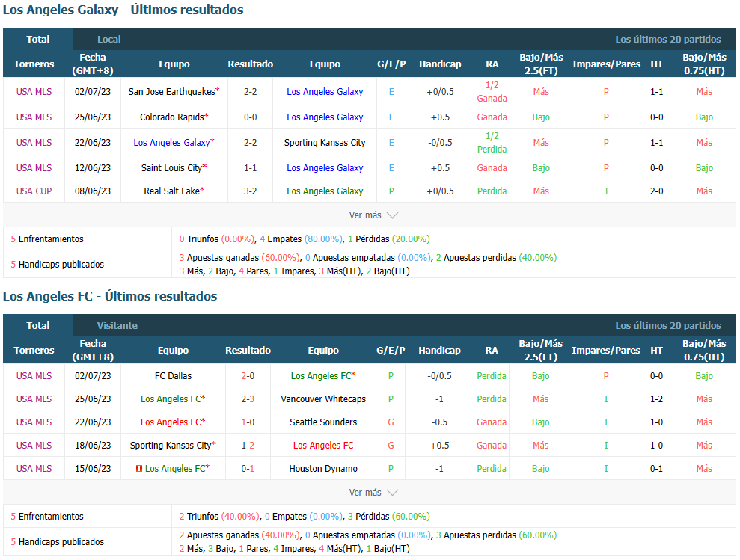This screenshot has height=560, width=740.
Task: Open the Vancouver Whitecaps team link
Action: (323, 399)
